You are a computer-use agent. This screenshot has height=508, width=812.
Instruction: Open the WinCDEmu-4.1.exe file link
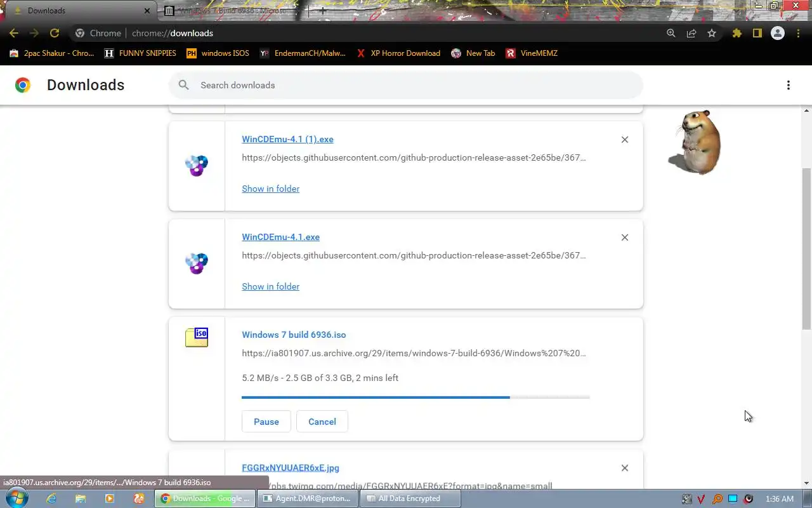coord(280,237)
